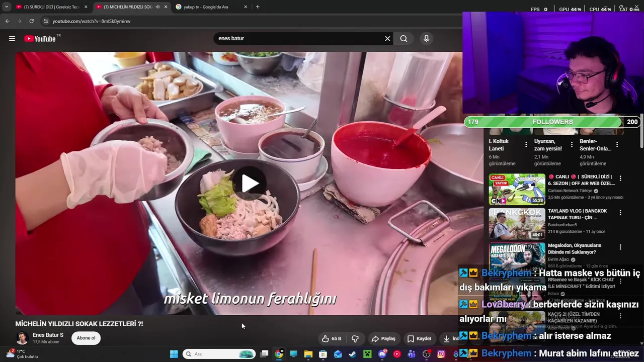This screenshot has height=362, width=644.
Task: Go back with the browser back arrow
Action: [x=7, y=21]
